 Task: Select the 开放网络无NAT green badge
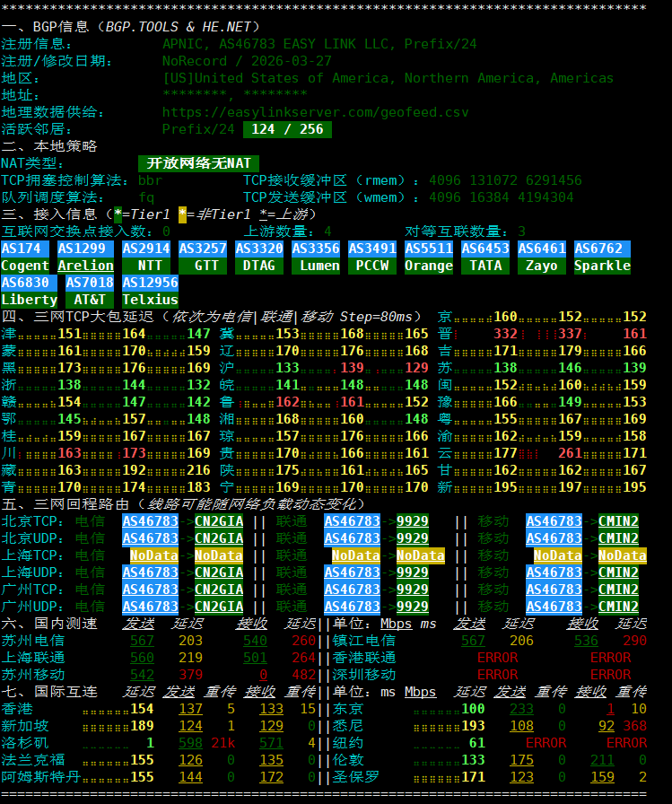198,163
